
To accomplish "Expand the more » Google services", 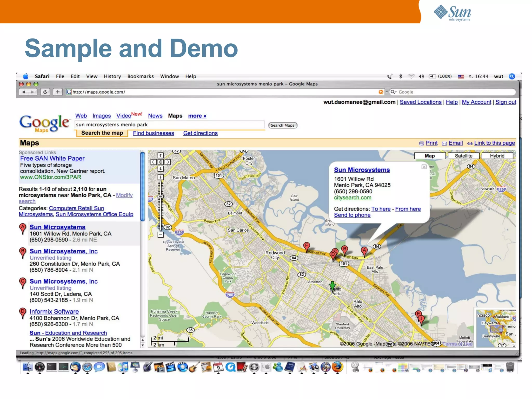I will [197, 116].
